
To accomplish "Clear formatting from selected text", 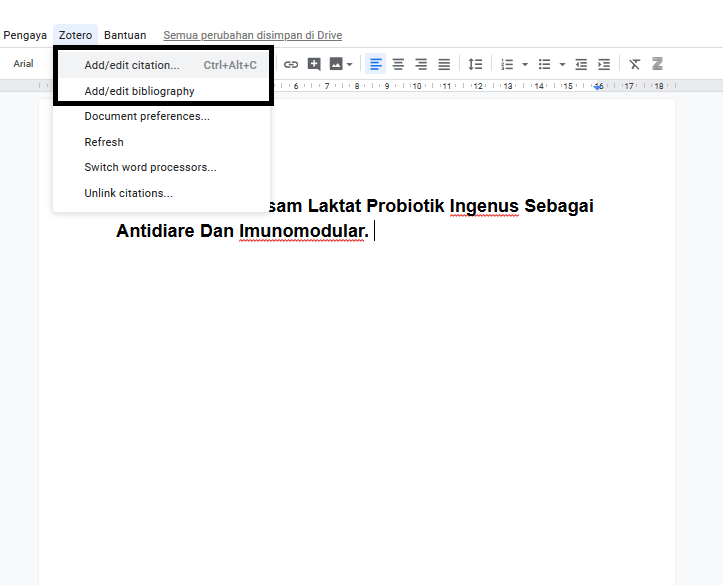I will (x=634, y=64).
